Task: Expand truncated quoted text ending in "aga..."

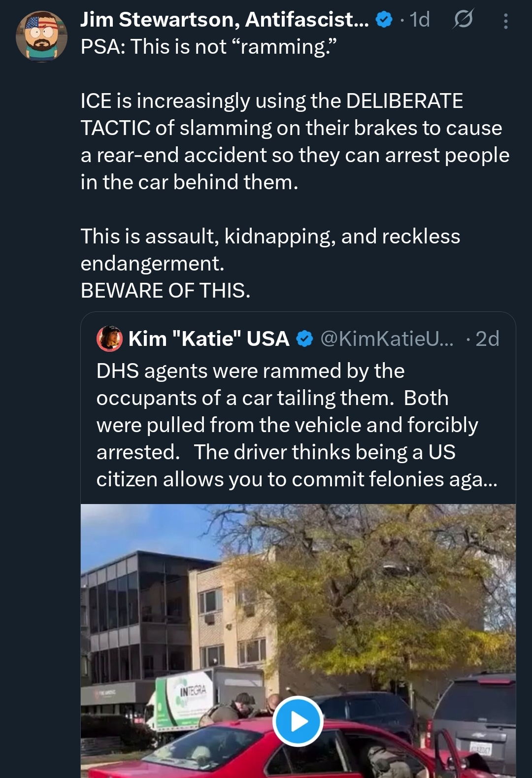Action: tap(483, 479)
